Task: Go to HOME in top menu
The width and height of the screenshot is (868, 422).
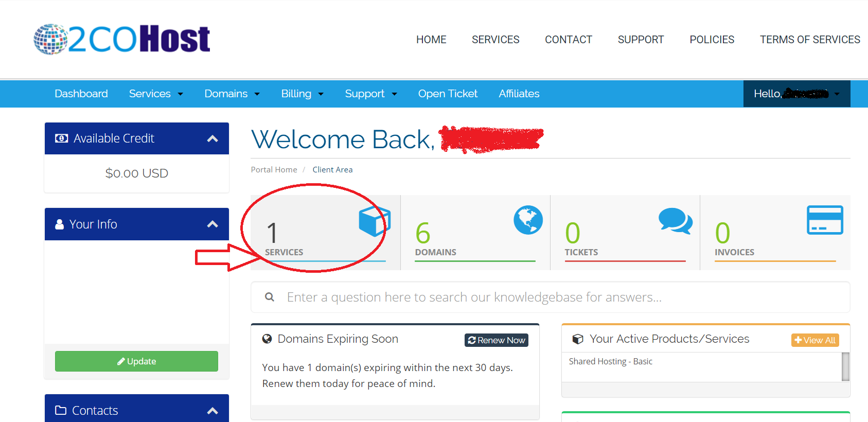Action: tap(431, 40)
